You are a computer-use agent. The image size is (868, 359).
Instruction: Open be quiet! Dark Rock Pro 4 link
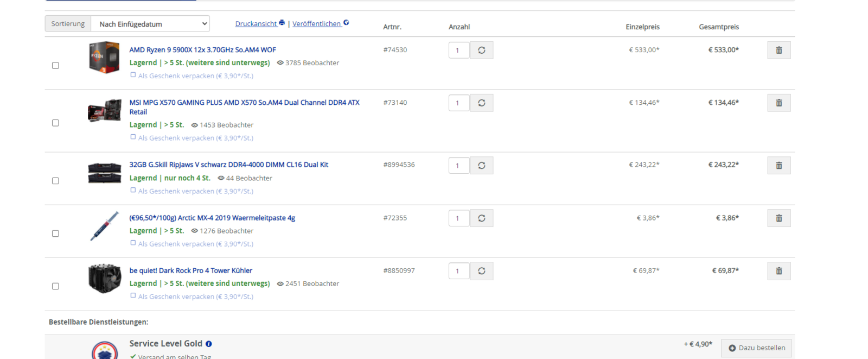coord(190,270)
